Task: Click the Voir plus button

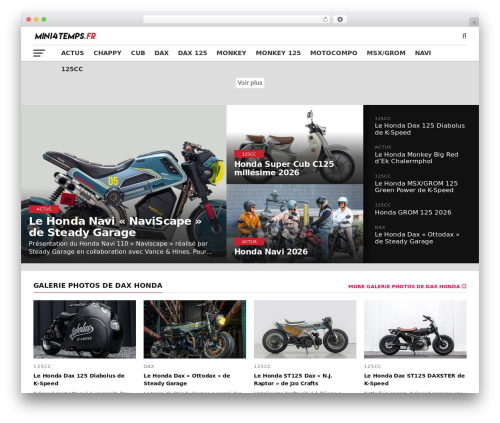Action: coord(250,83)
